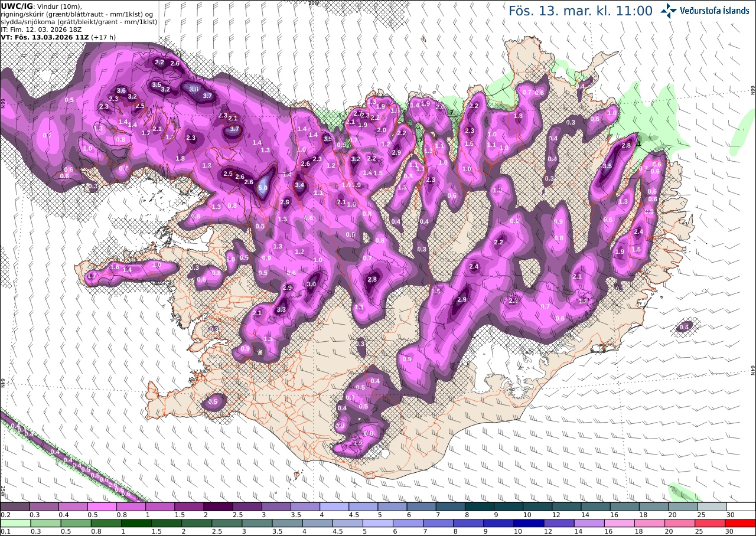Select the bright pink 0.5 swatch, purple legend row
The height and width of the screenshot is (536, 756).
(x=102, y=506)
